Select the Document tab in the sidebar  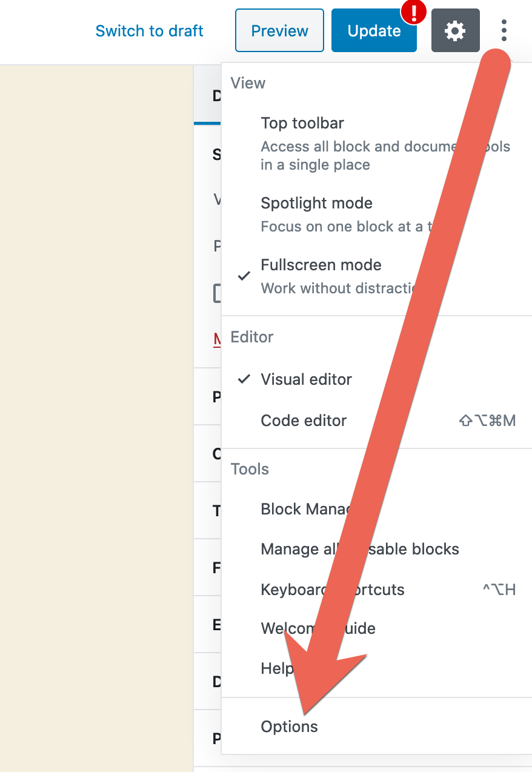pyautogui.click(x=213, y=95)
